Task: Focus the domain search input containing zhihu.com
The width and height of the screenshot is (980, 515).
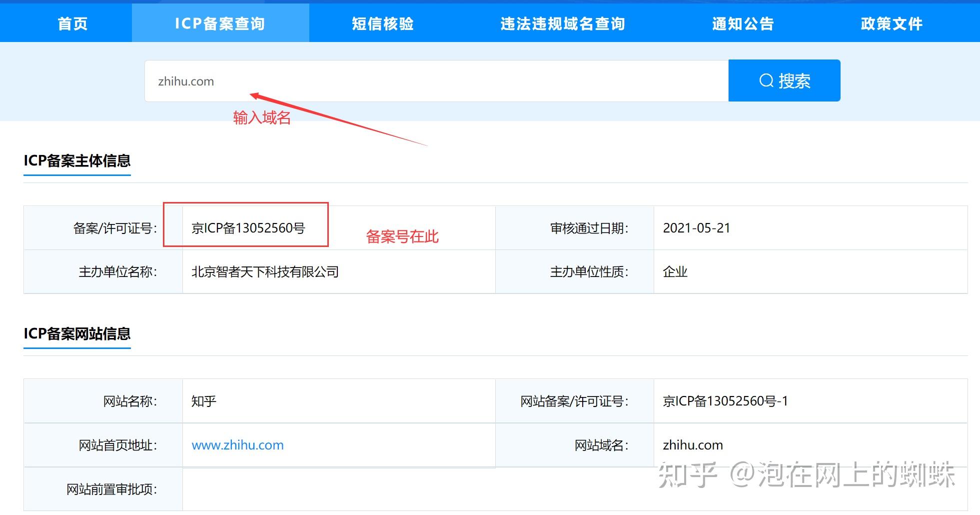Action: 436,81
